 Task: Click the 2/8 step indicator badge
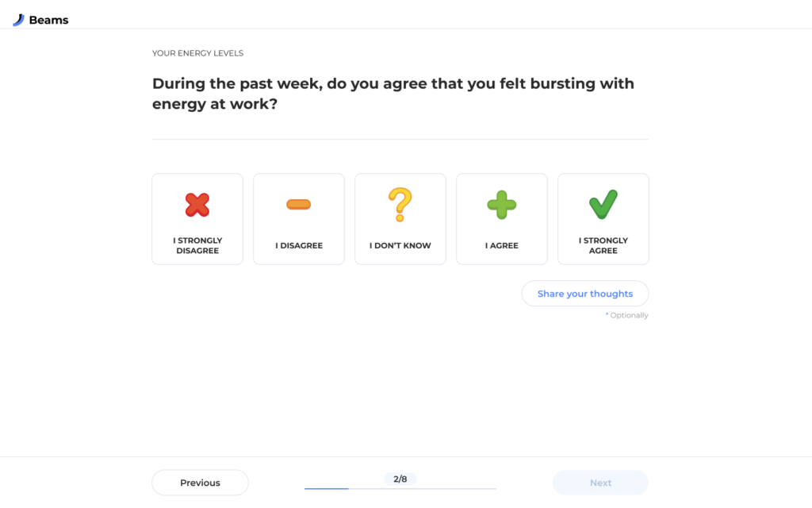(x=400, y=479)
